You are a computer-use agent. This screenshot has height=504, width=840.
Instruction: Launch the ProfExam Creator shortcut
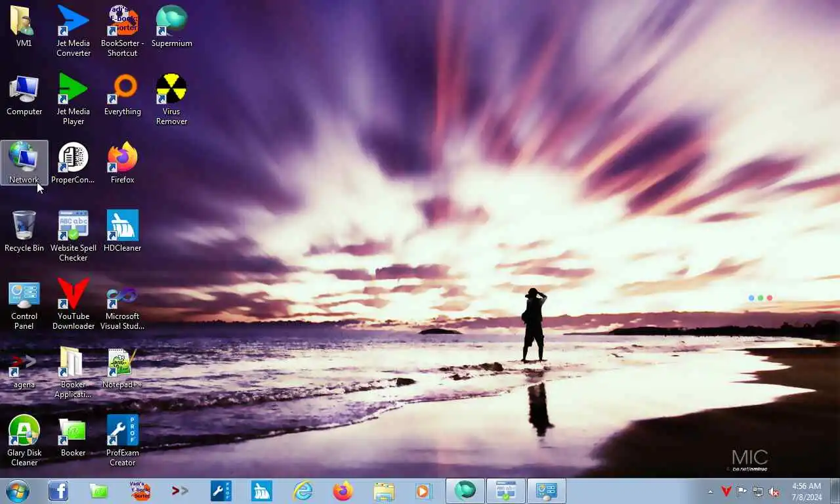coord(123,440)
